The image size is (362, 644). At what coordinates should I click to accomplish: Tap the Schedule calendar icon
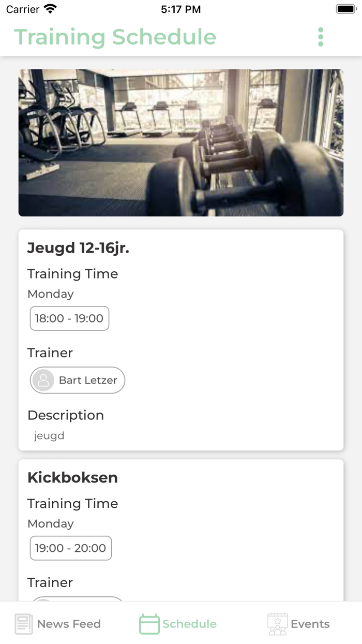(x=149, y=624)
